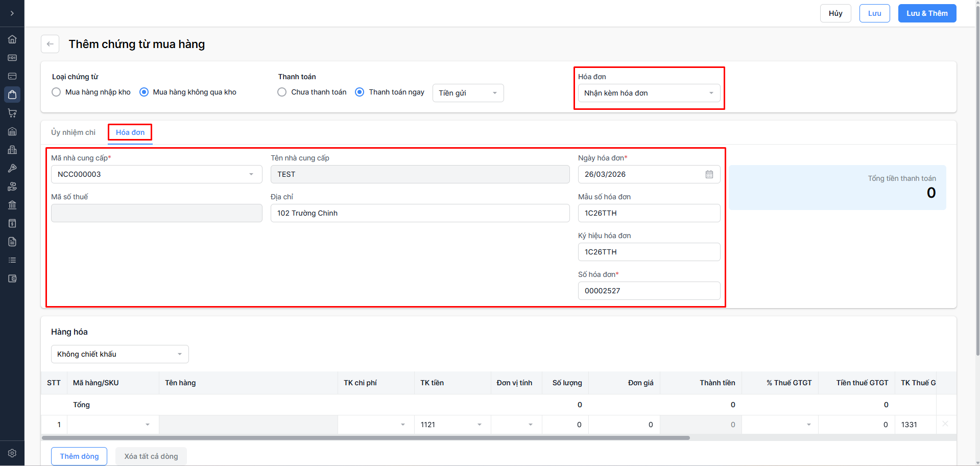Open the bank building sidebar icon
This screenshot has height=466, width=980.
[x=12, y=205]
